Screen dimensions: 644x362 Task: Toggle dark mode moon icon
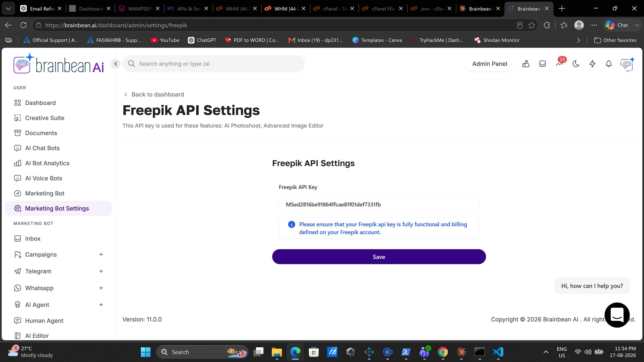[576, 64]
